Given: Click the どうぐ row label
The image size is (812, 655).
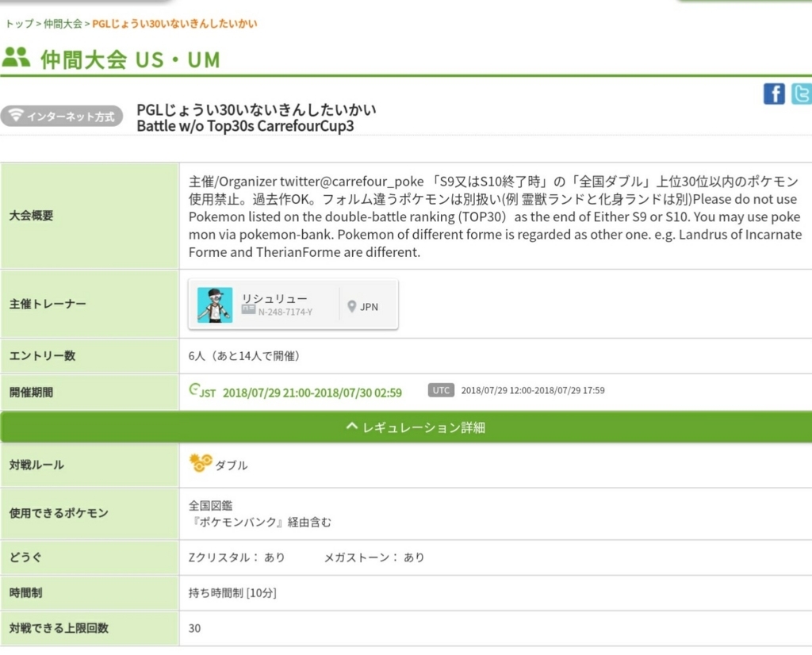Looking at the screenshot, I should click(x=25, y=557).
